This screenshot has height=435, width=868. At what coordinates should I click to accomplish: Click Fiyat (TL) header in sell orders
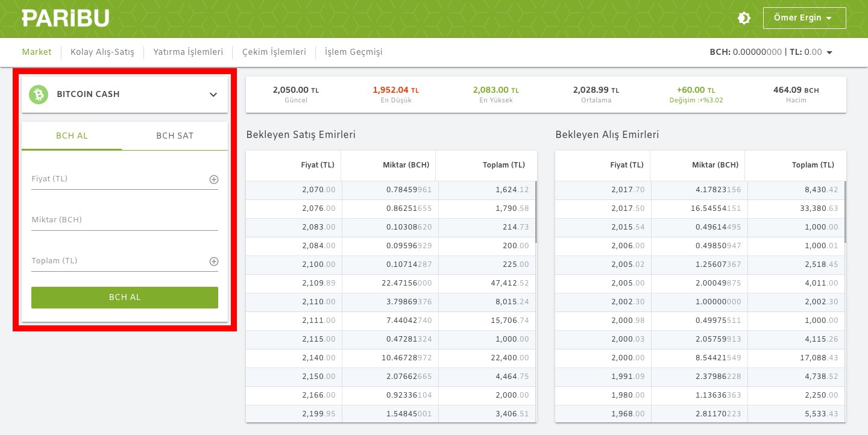318,165
